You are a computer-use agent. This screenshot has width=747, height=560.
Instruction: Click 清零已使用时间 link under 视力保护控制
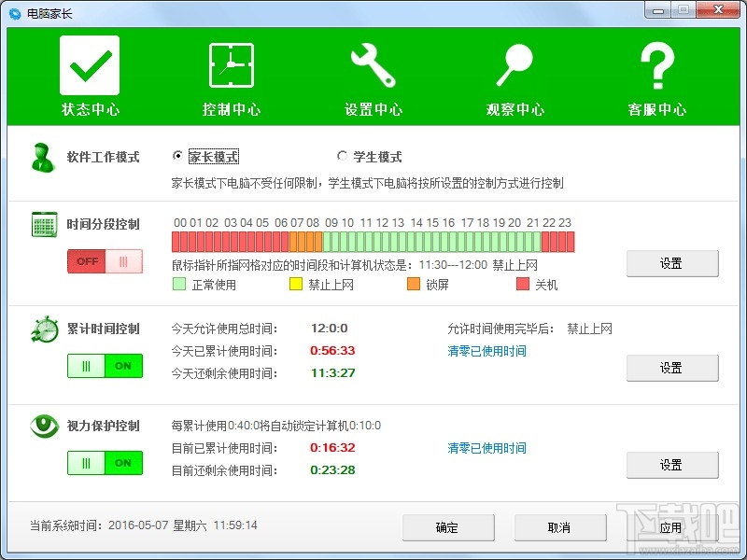pyautogui.click(x=486, y=448)
